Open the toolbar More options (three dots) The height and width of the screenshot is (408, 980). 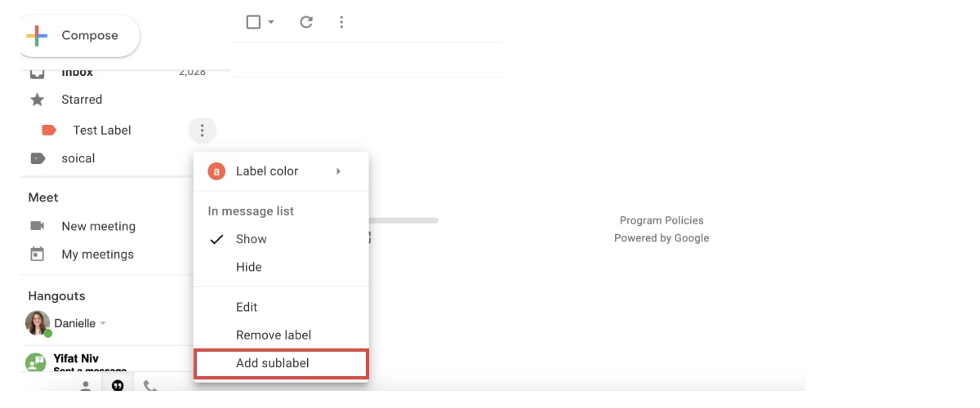(x=341, y=22)
